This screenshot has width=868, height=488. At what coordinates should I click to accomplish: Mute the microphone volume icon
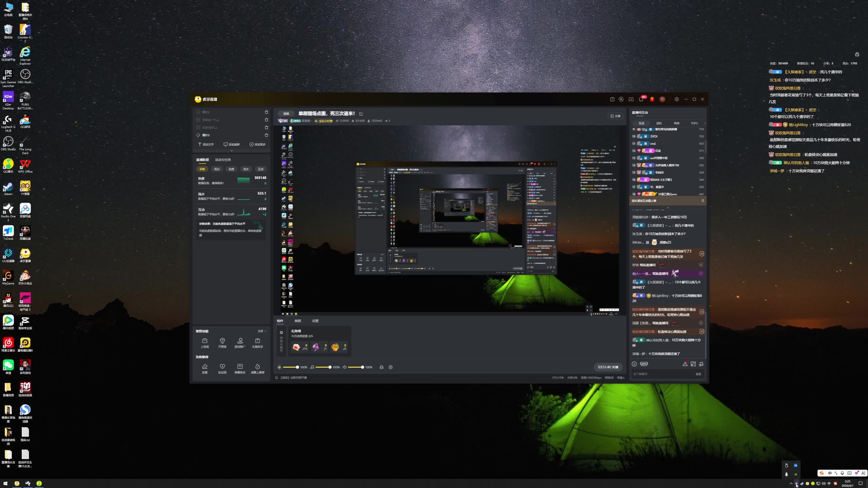(279, 367)
